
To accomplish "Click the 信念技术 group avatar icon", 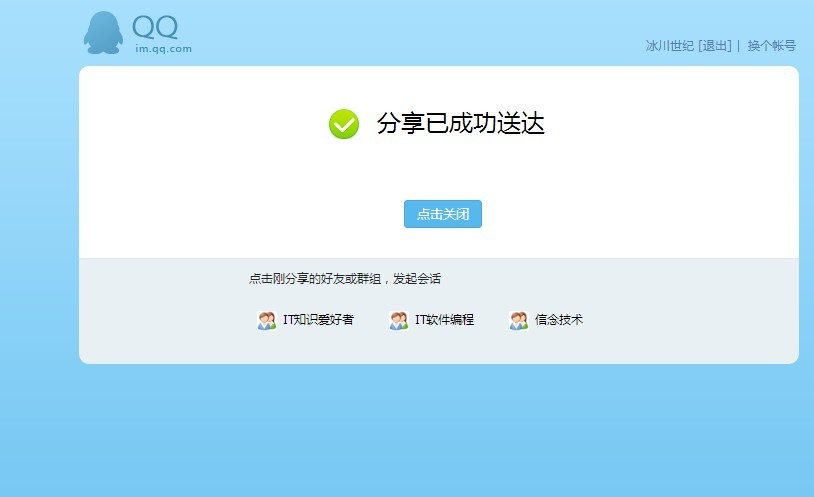I will pyautogui.click(x=518, y=321).
